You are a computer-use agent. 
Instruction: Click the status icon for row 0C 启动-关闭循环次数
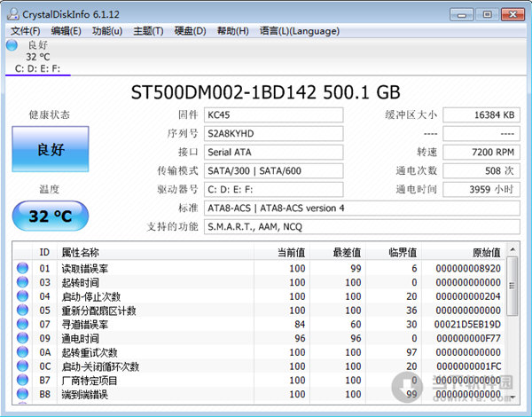(x=22, y=366)
